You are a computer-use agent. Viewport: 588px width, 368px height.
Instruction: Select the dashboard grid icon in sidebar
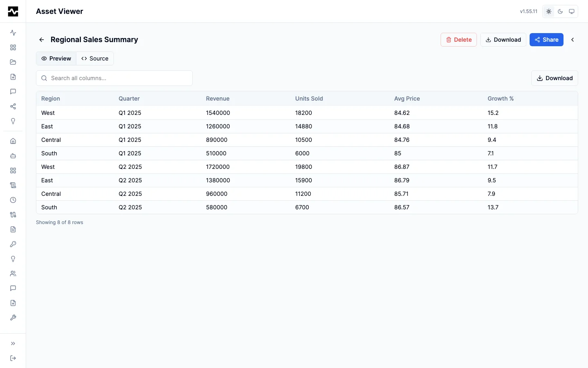[13, 47]
